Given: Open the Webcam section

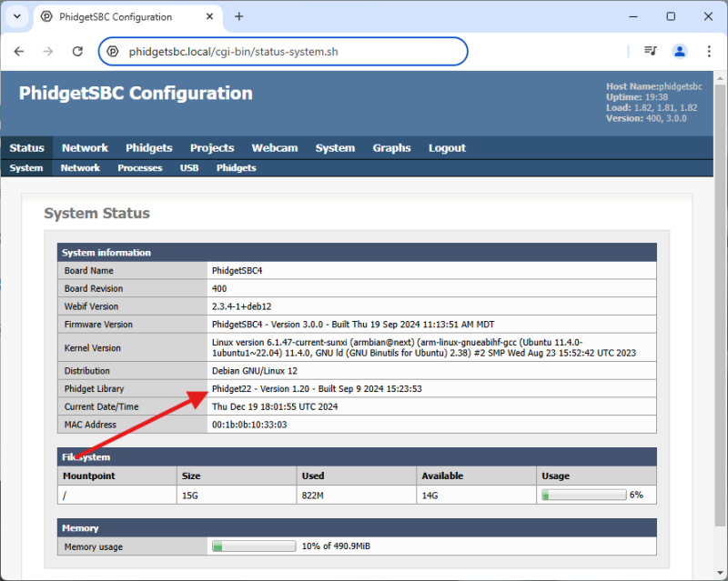Looking at the screenshot, I should [275, 147].
